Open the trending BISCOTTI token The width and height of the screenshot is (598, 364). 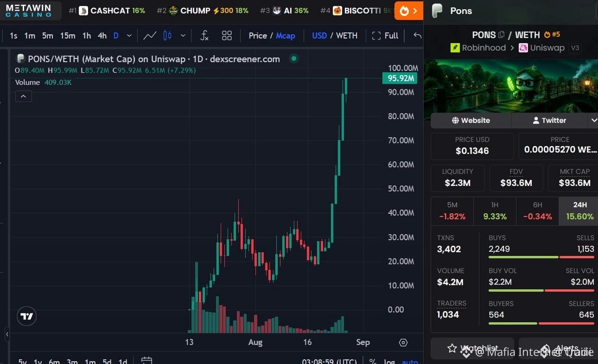pos(356,11)
